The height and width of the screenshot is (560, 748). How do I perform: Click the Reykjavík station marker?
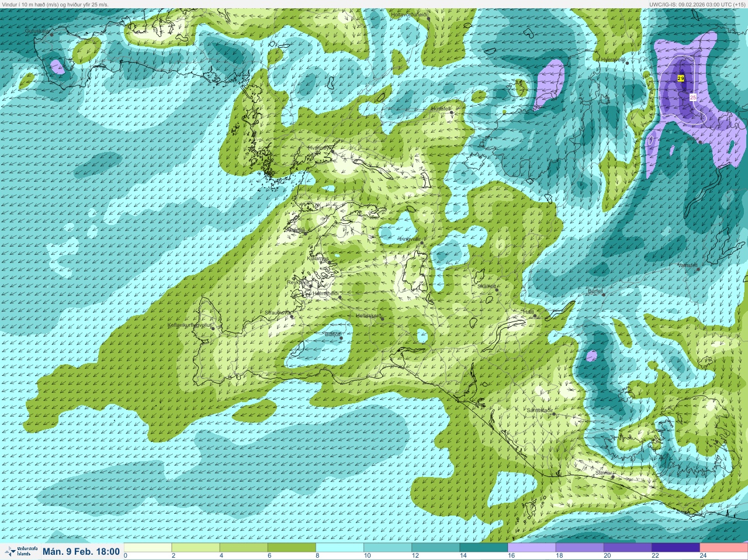click(310, 286)
